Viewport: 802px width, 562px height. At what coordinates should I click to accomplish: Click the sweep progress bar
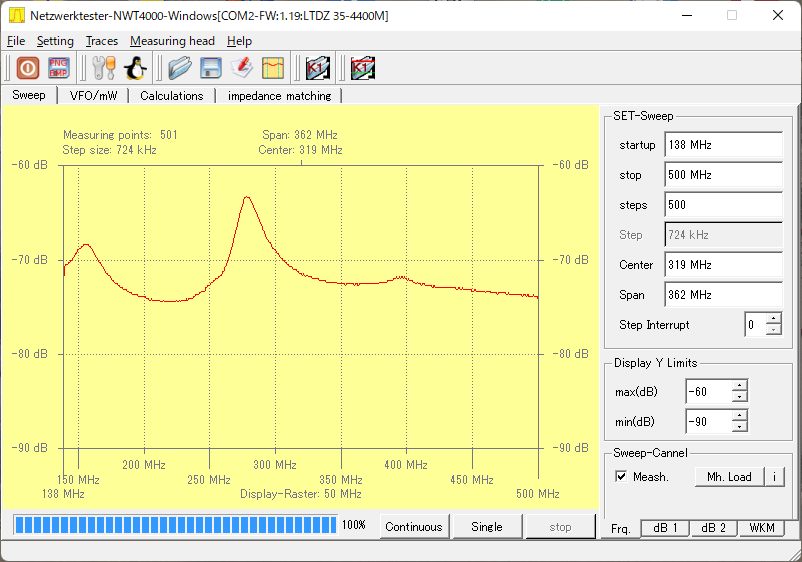click(x=175, y=525)
